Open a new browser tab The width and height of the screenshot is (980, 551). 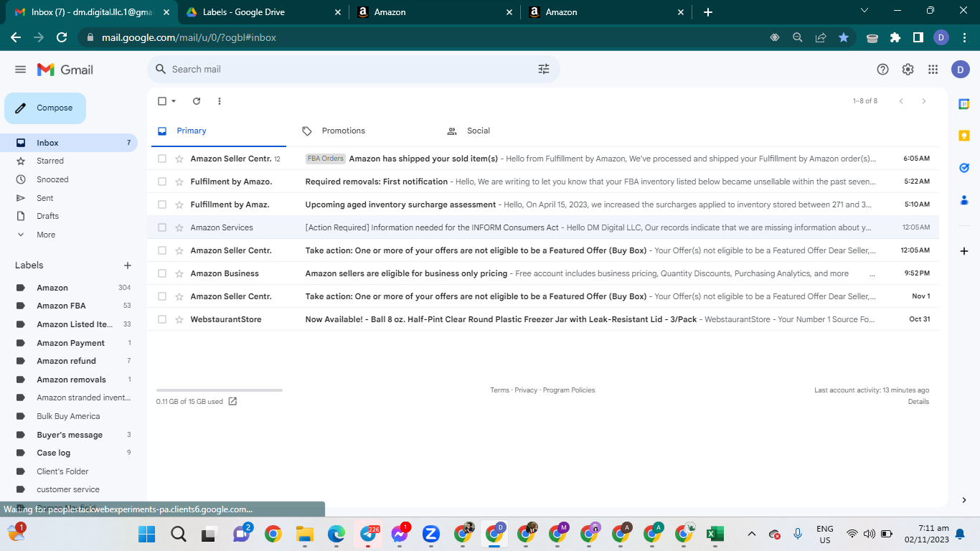(x=708, y=12)
